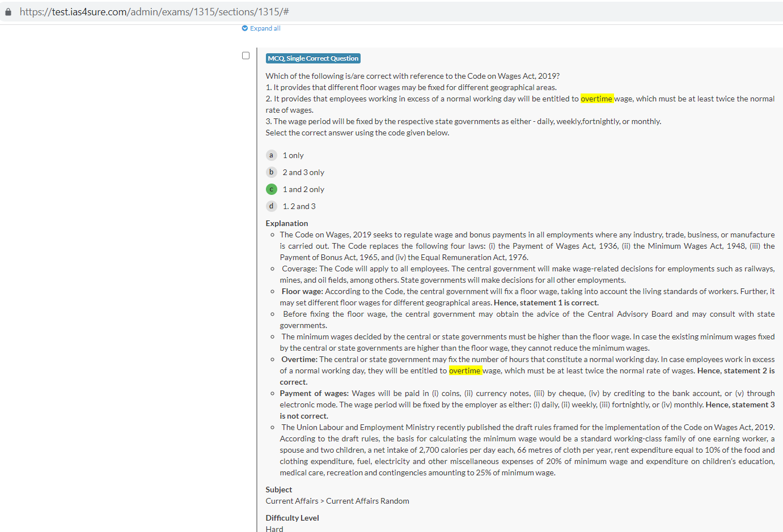The height and width of the screenshot is (532, 783).
Task: Tick the checkbox beside the MCQ question
Action: pos(246,56)
